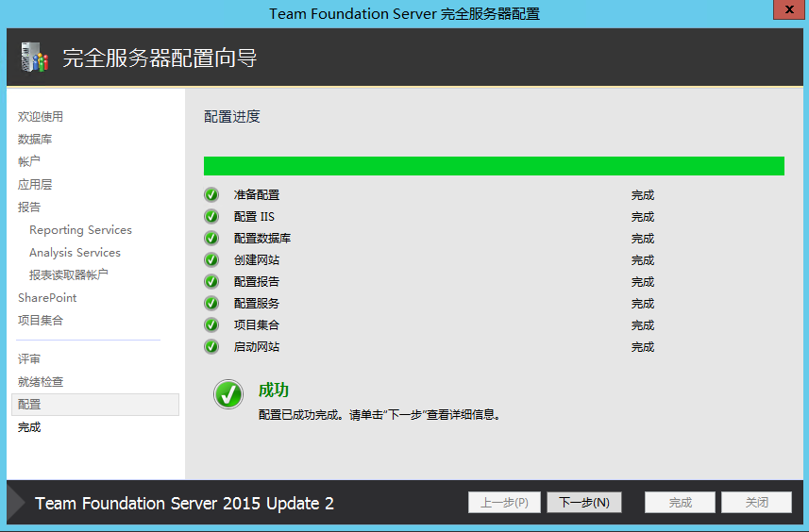Click Team Foundation Server 2015 Update 2 label
809x532 pixels.
pyautogui.click(x=184, y=503)
